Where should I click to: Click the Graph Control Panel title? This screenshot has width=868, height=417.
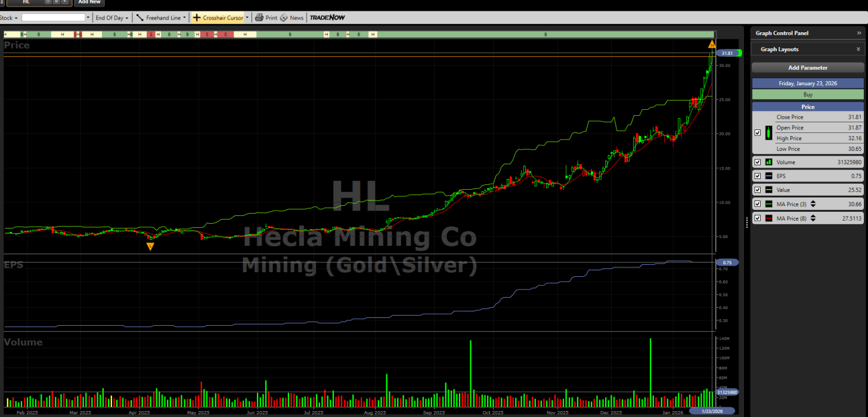coord(782,33)
